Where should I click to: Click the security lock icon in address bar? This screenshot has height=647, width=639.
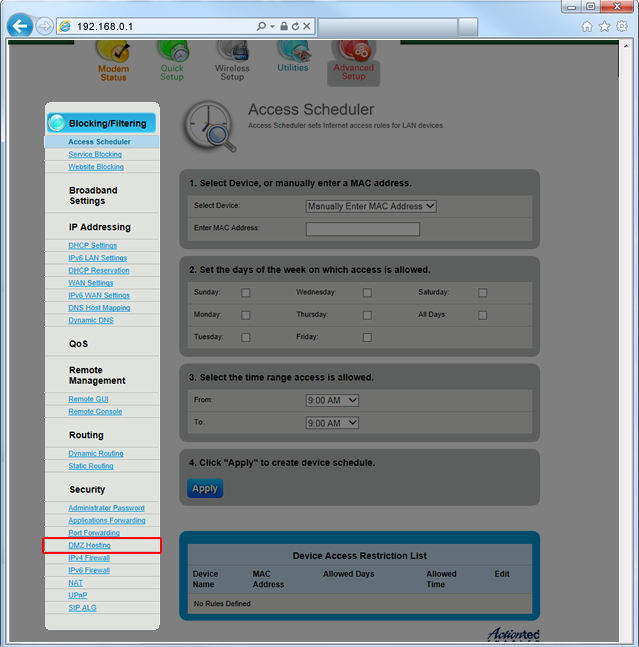pyautogui.click(x=284, y=26)
